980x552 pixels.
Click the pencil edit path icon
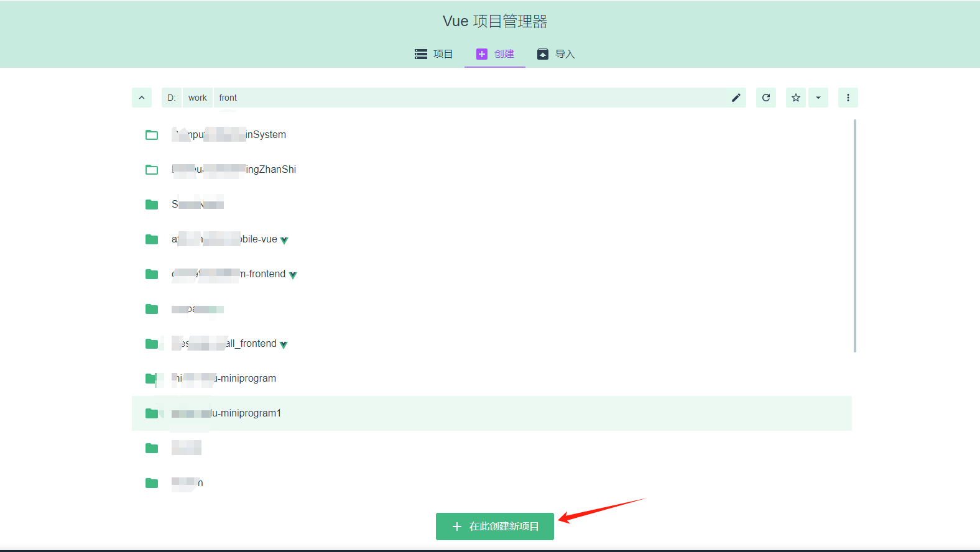coord(736,98)
